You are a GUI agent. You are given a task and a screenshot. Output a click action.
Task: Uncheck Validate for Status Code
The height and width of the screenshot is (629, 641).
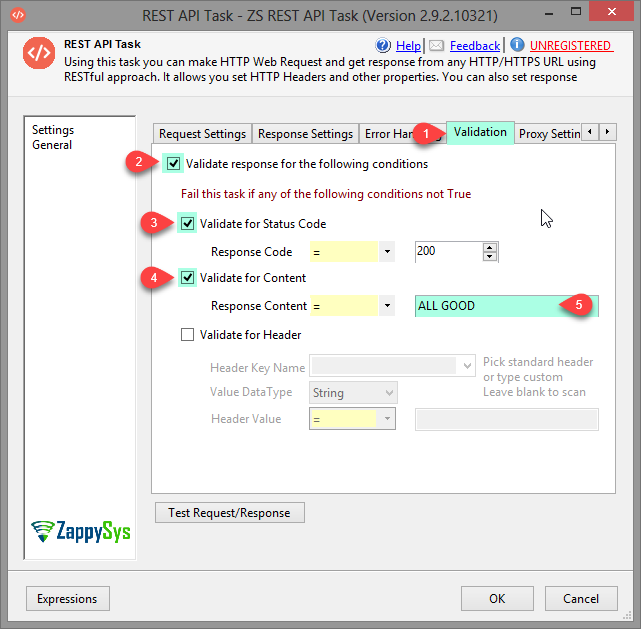188,224
